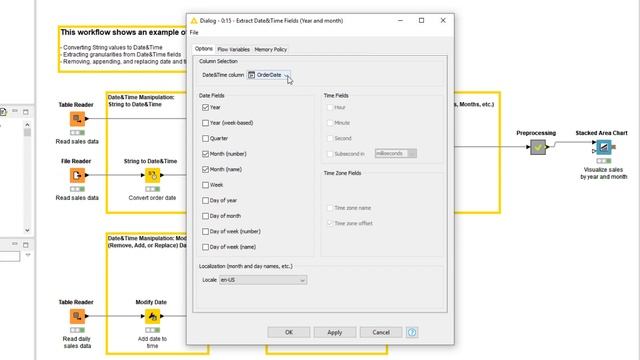Uncheck Month (number) checkbox
The height and width of the screenshot is (360, 640).
pyautogui.click(x=205, y=154)
